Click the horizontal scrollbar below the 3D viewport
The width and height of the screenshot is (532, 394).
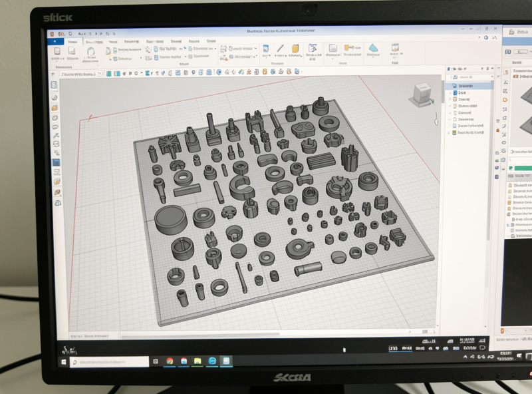click(200, 335)
